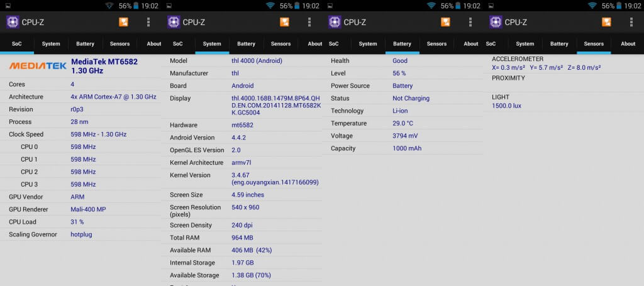Click the Kernel Architecture value 'armv7l'
The width and height of the screenshot is (644, 286).
tap(241, 163)
